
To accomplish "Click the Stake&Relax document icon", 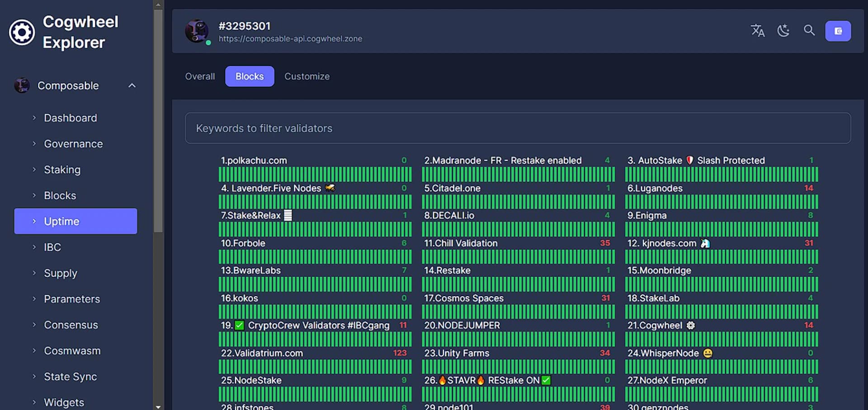I will [x=288, y=215].
